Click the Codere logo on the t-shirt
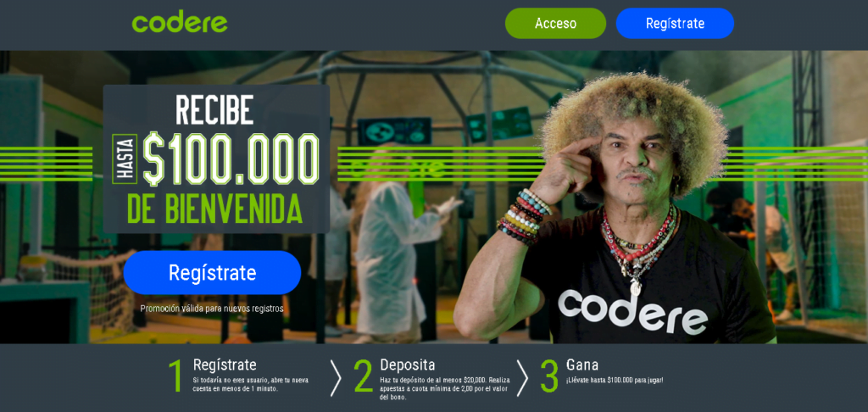Screen dimensions: 868x412 (632, 310)
